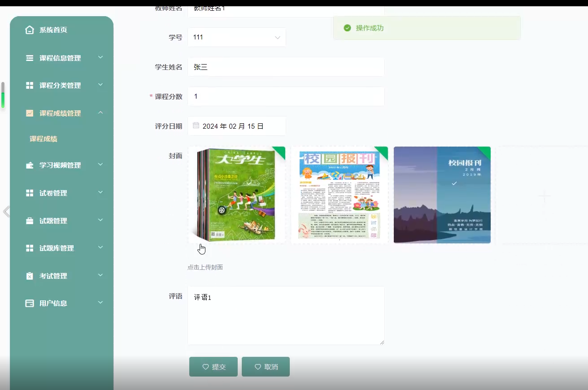588x390 pixels.
Task: Expand the 课程信息管理 menu chevron
Action: point(100,57)
